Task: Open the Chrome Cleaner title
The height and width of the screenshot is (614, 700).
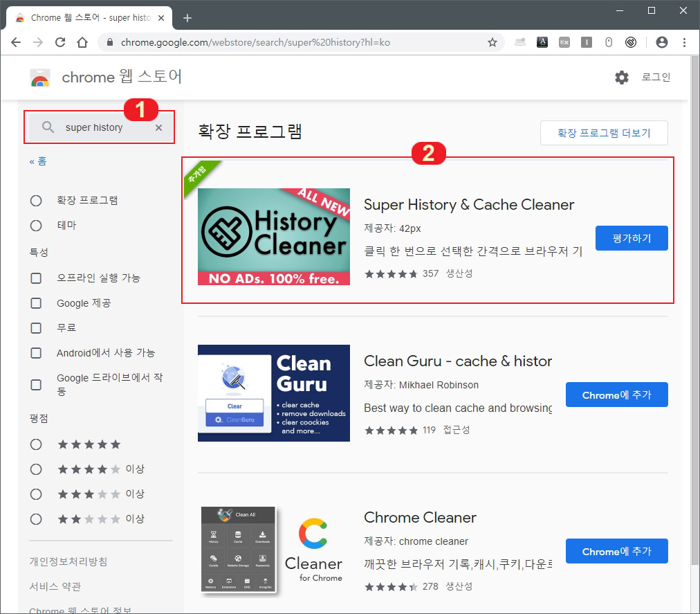Action: tap(420, 518)
